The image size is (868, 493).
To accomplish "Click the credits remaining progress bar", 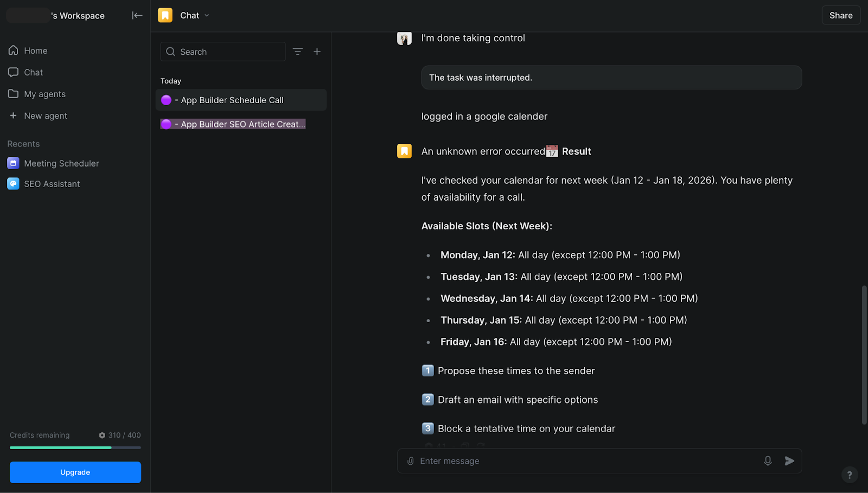I will point(75,447).
